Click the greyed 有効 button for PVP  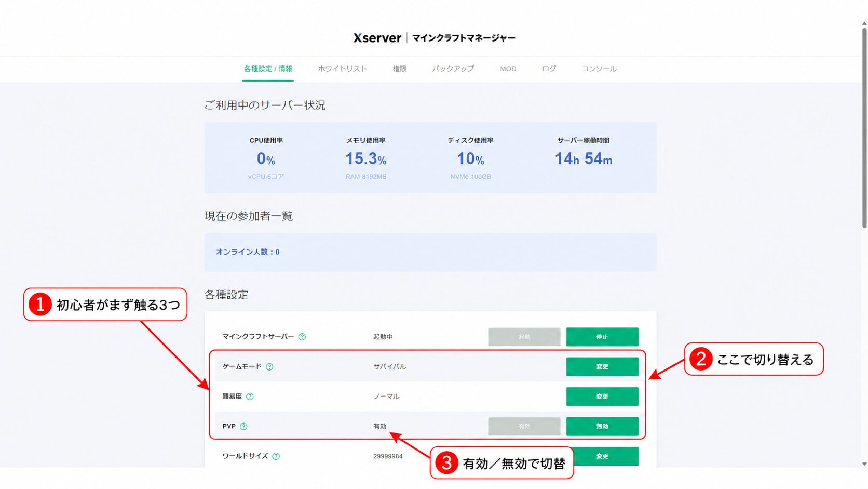524,427
